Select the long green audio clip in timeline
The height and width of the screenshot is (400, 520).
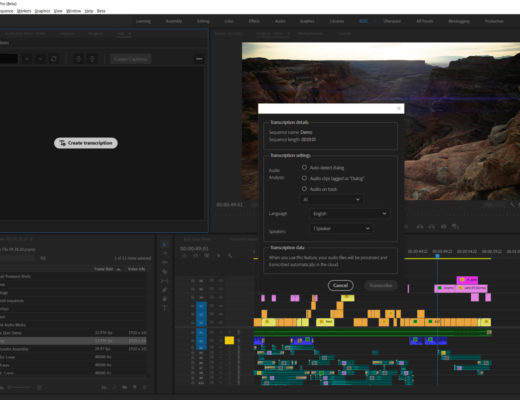pyautogui.click(x=372, y=332)
